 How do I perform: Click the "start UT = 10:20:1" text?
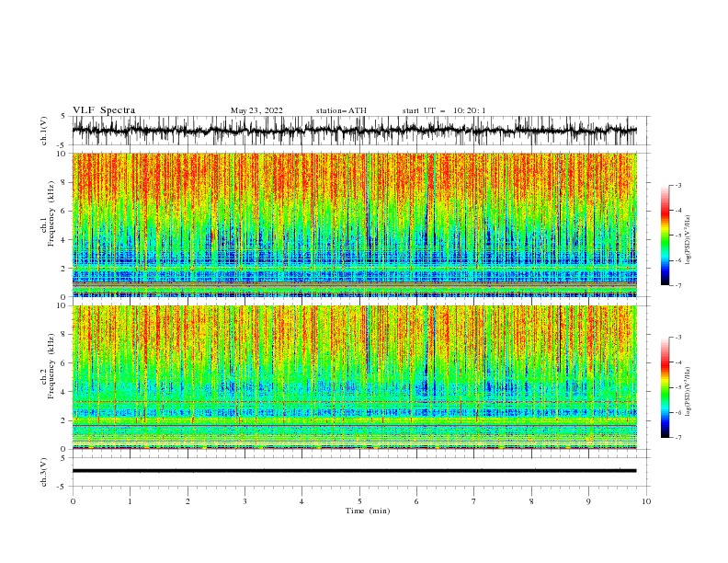pos(444,110)
